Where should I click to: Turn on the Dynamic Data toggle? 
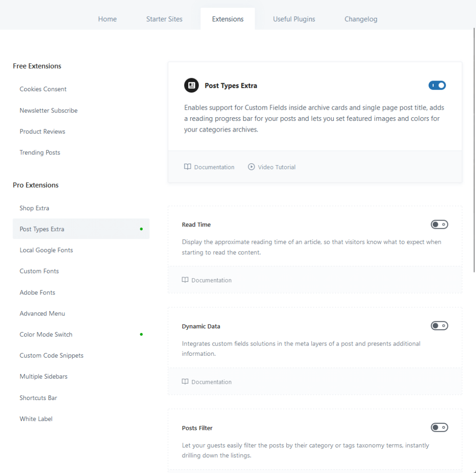point(439,326)
